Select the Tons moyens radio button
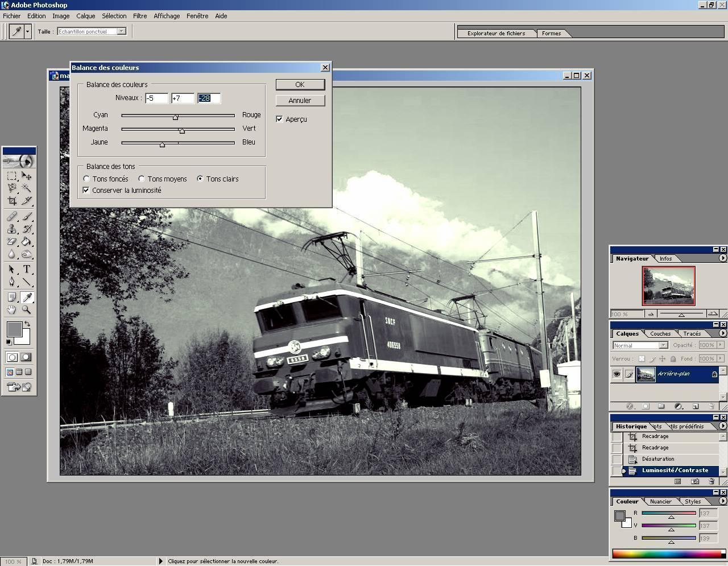728x566 pixels. tap(142, 179)
